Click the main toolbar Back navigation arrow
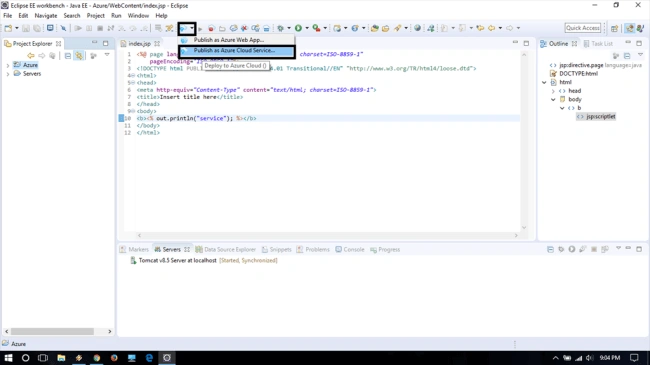The image size is (650, 365). point(492,28)
